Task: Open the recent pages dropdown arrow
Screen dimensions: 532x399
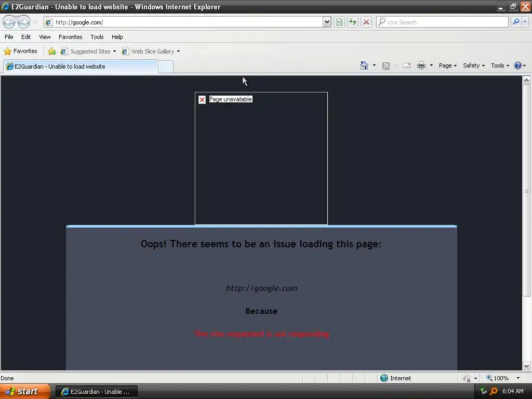Action: click(35, 22)
